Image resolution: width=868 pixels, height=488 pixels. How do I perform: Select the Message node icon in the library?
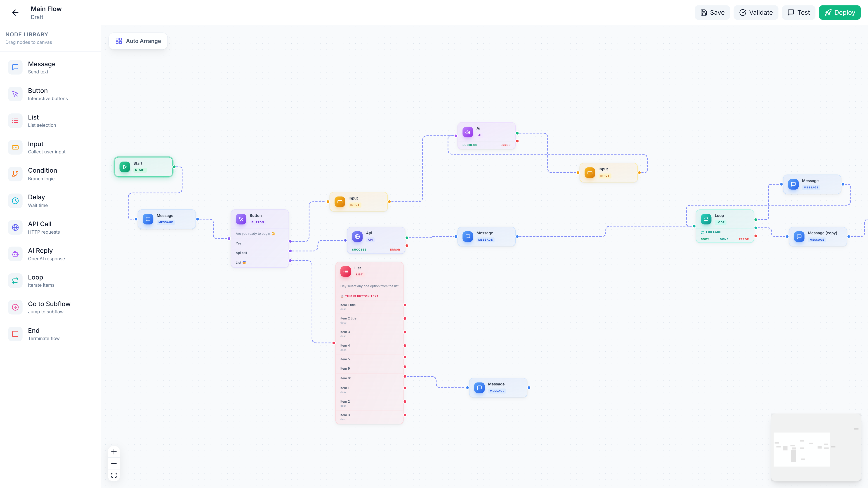(x=15, y=67)
